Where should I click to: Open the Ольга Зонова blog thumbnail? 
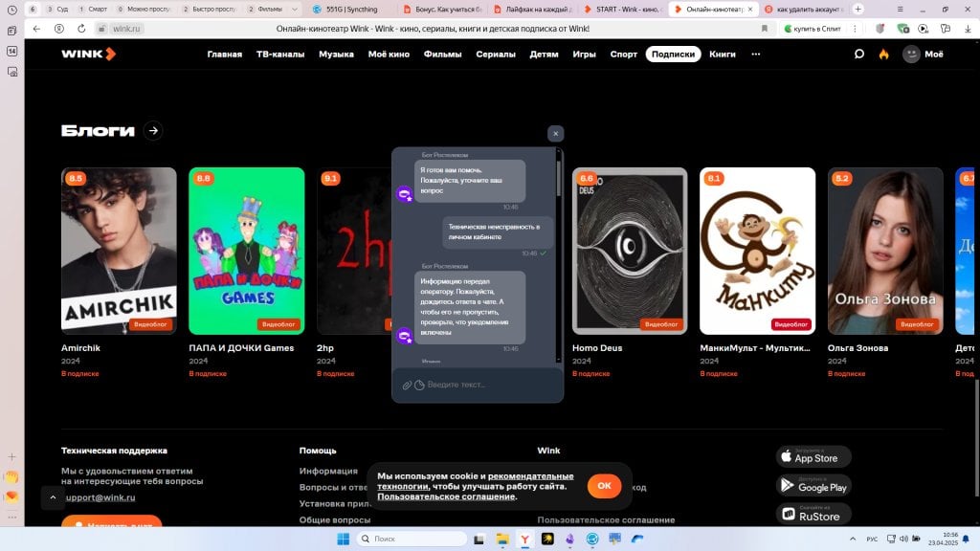point(885,251)
